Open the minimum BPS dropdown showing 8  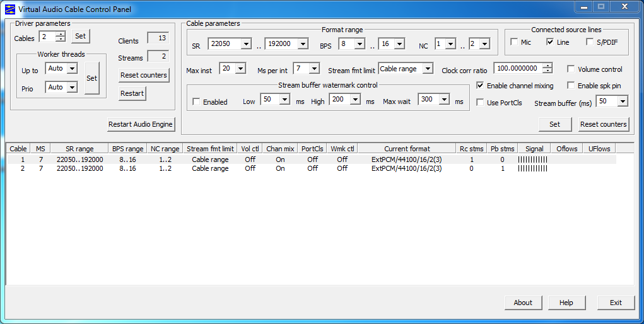point(360,43)
